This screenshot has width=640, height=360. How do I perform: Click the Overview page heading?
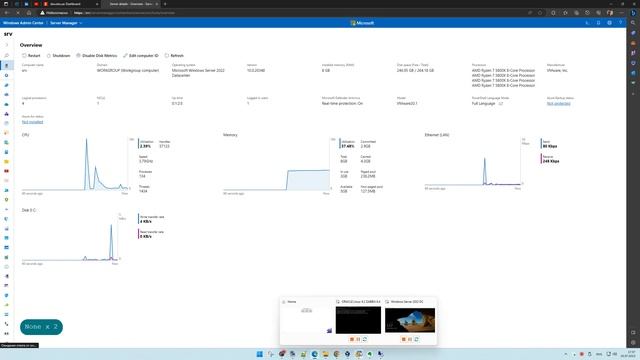[31, 45]
